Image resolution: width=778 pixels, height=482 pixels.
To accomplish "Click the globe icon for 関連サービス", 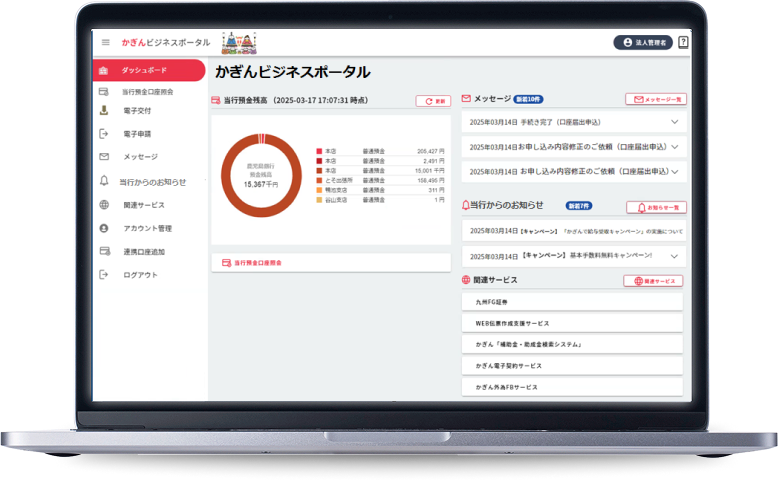I will click(103, 205).
